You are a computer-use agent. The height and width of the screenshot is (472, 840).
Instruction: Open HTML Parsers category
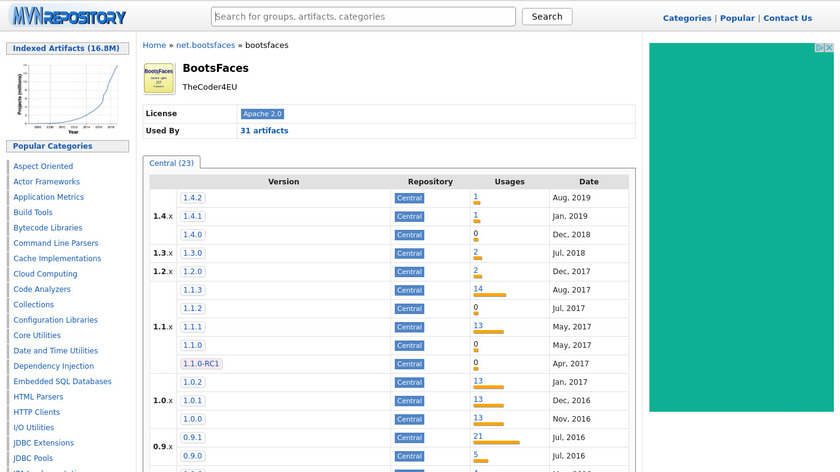click(x=38, y=396)
